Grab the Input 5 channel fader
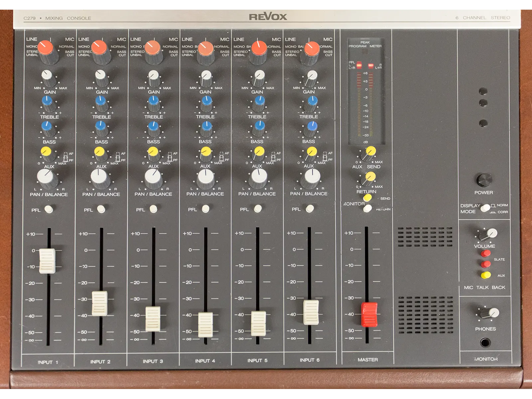This screenshot has height=399, width=532. pyautogui.click(x=258, y=324)
